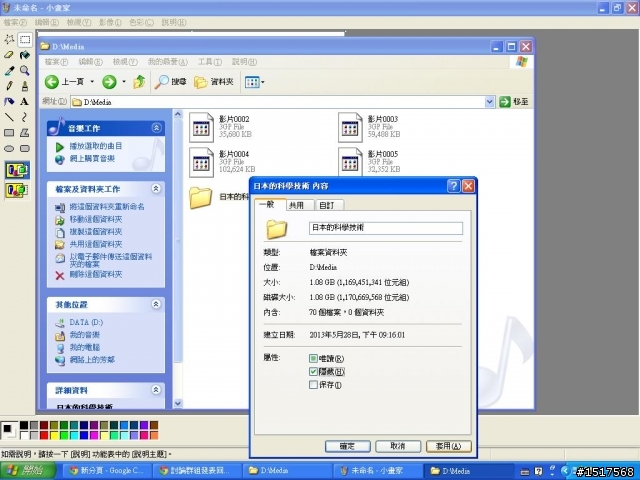Collapse the 詳細資料 panel

(156, 390)
